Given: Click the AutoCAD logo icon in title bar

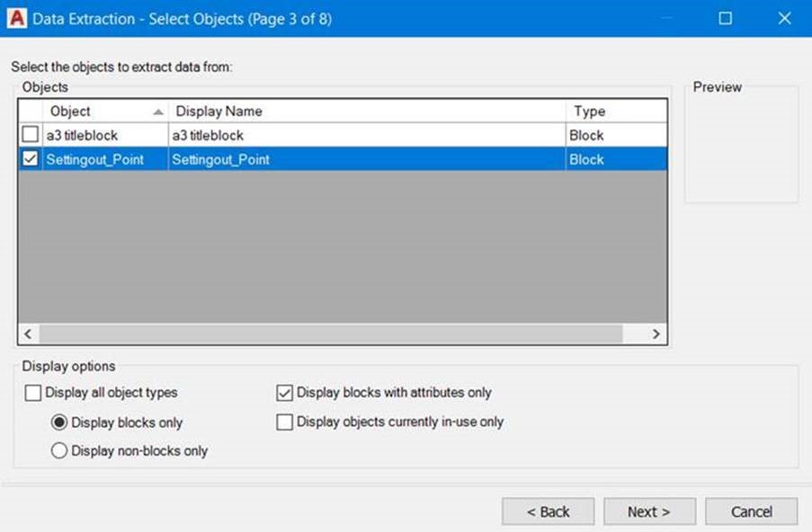Looking at the screenshot, I should (x=16, y=18).
